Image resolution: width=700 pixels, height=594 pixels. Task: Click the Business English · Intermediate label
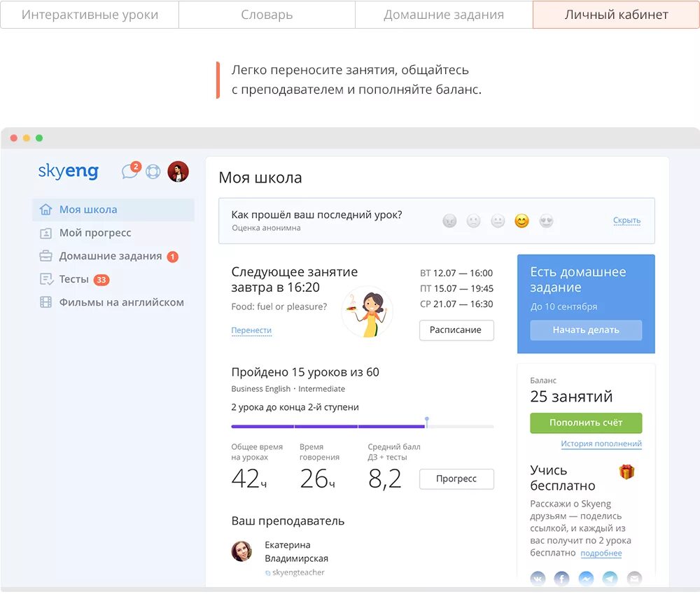(x=288, y=389)
